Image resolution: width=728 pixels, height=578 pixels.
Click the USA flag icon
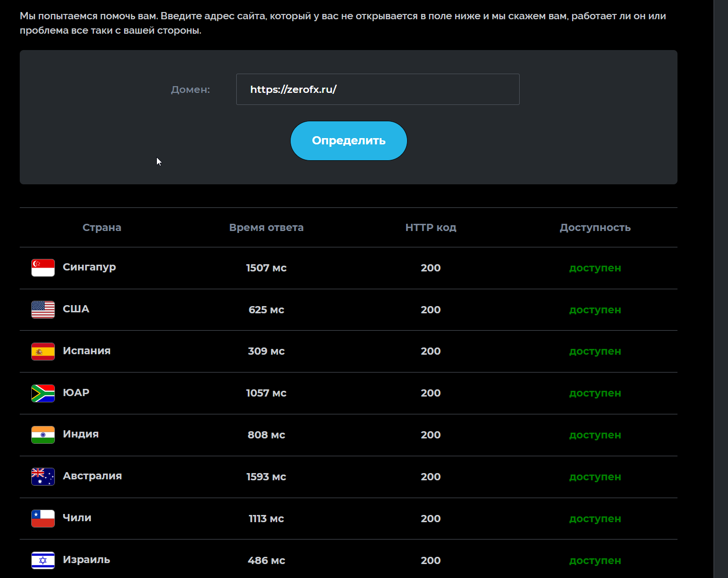click(43, 309)
